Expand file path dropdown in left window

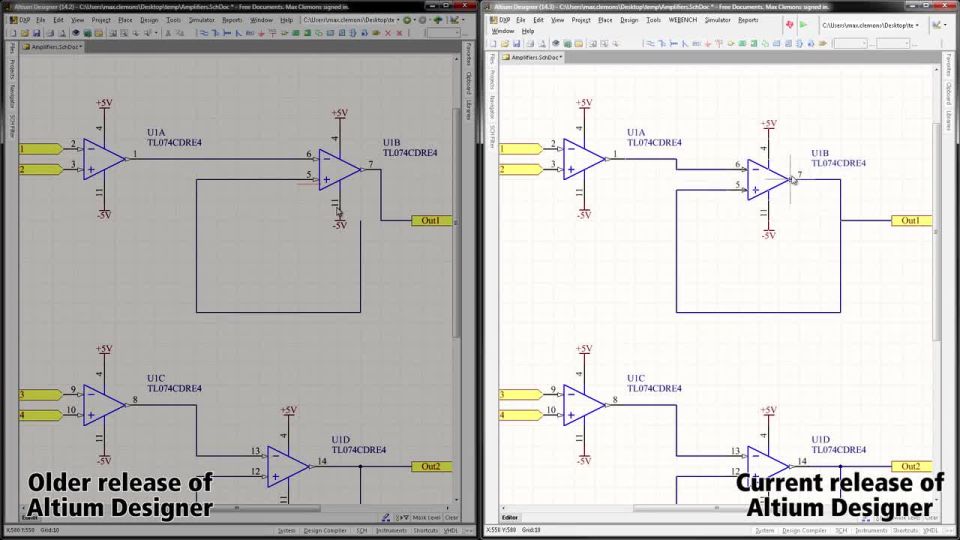point(398,20)
